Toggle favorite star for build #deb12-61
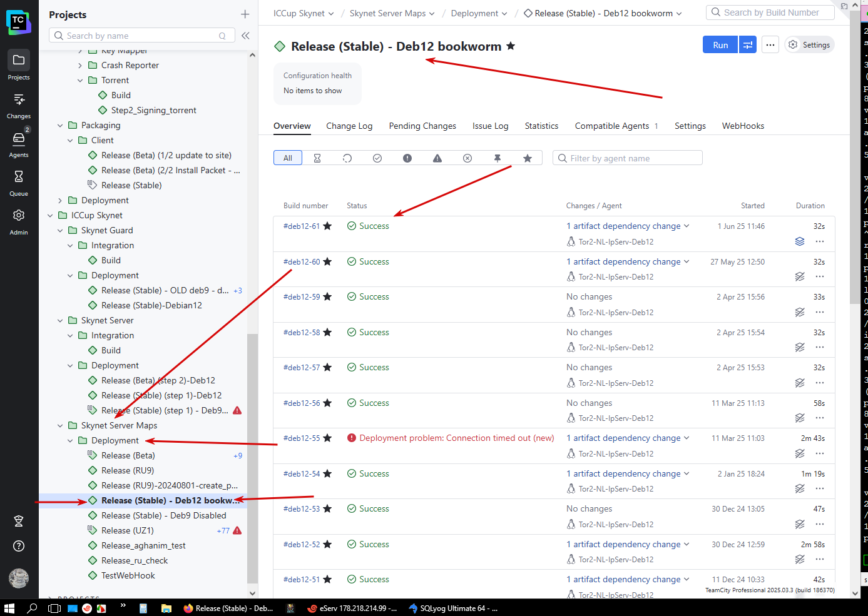This screenshot has width=868, height=616. [x=327, y=226]
